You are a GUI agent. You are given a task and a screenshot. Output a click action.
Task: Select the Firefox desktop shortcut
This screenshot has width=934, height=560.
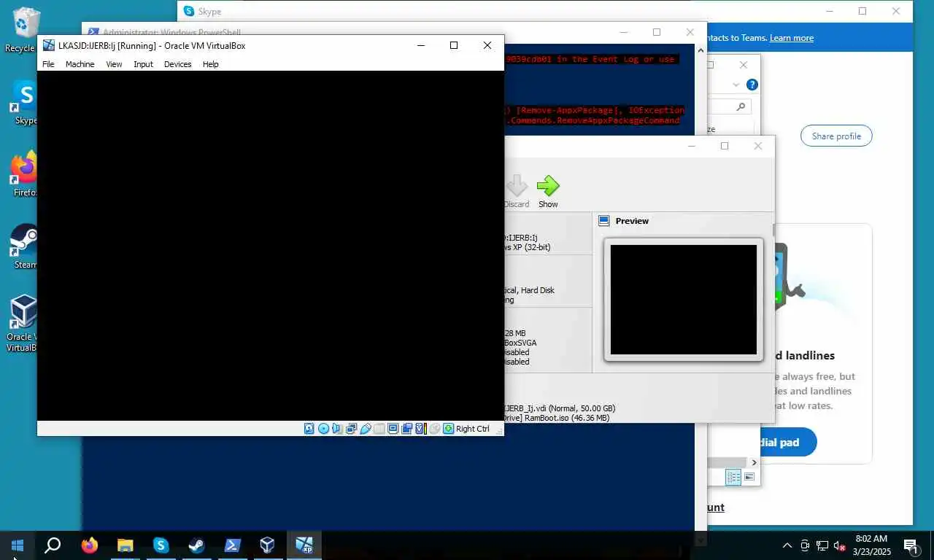[x=25, y=174]
